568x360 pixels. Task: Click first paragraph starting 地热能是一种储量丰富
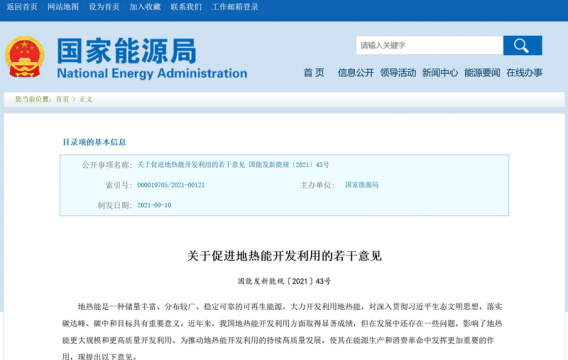coord(282,332)
